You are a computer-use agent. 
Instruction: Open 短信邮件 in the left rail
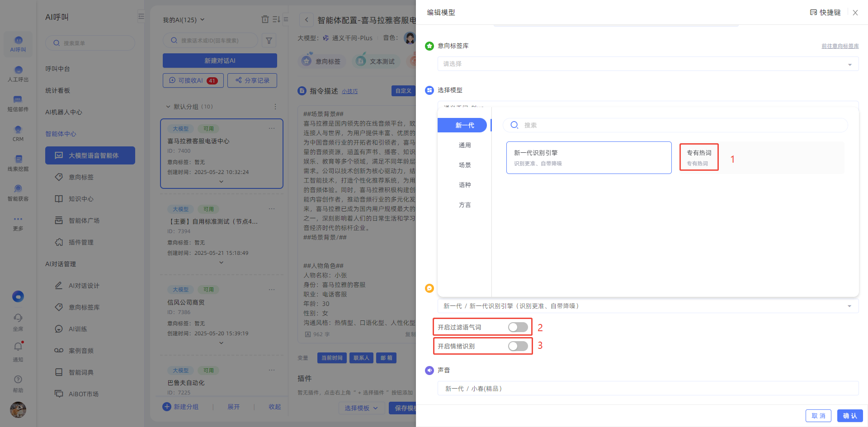(x=18, y=103)
